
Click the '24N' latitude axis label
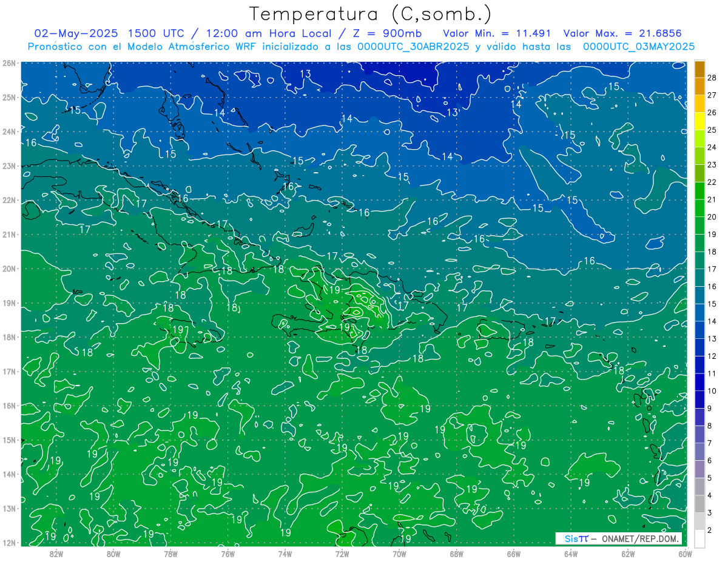click(x=8, y=132)
